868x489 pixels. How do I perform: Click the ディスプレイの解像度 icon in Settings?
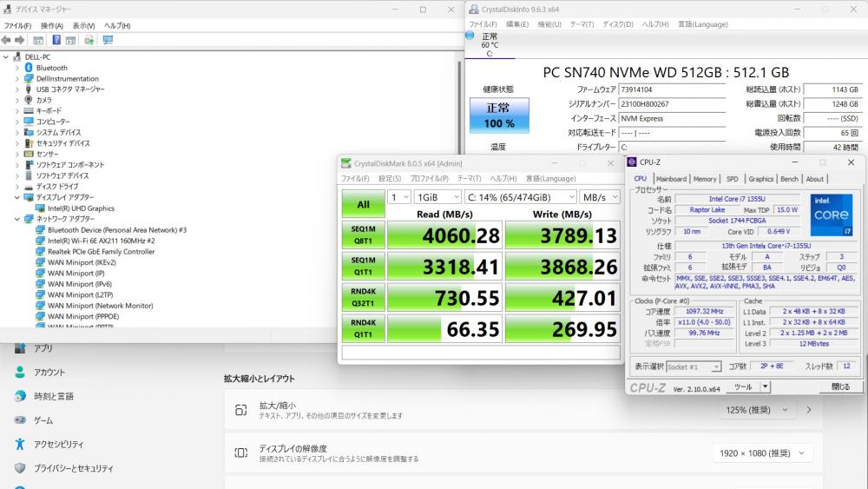pyautogui.click(x=240, y=453)
